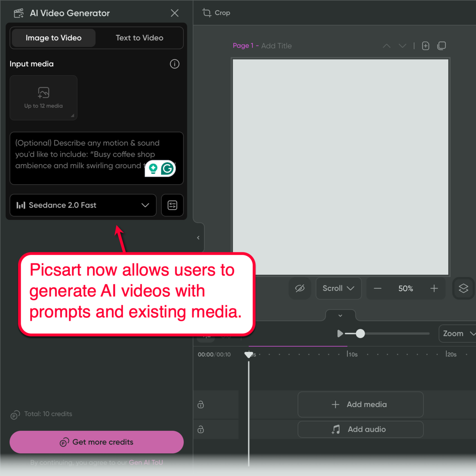Image resolution: width=476 pixels, height=476 pixels.
Task: Play the timeline preview
Action: coord(340,334)
